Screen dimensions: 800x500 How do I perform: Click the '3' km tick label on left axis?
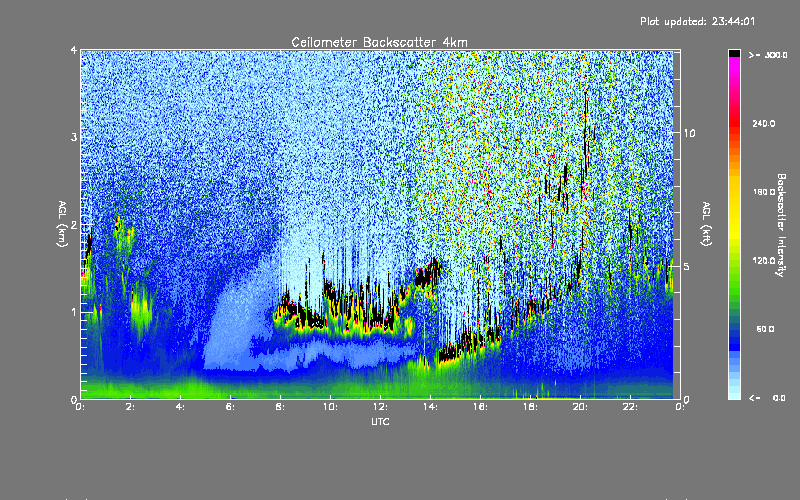click(74, 137)
